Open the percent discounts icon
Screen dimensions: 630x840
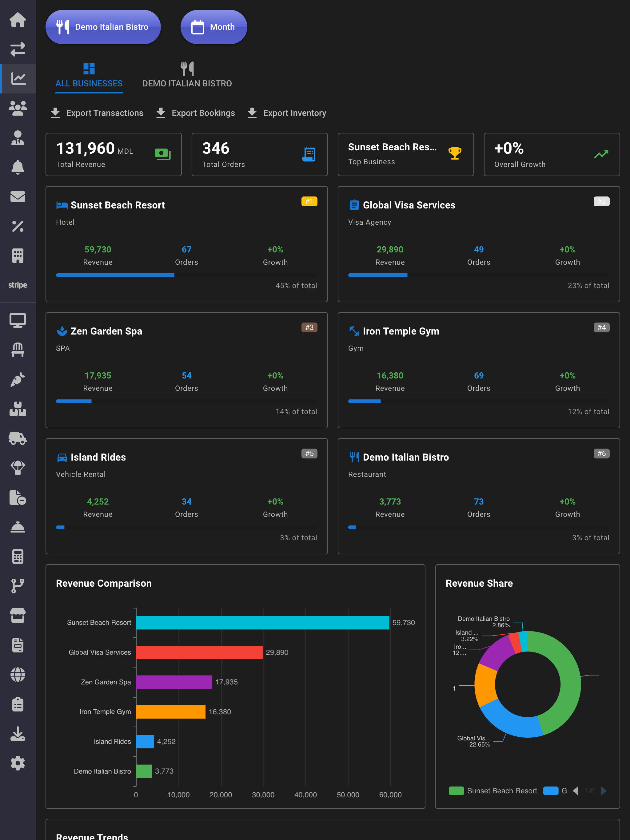18,226
